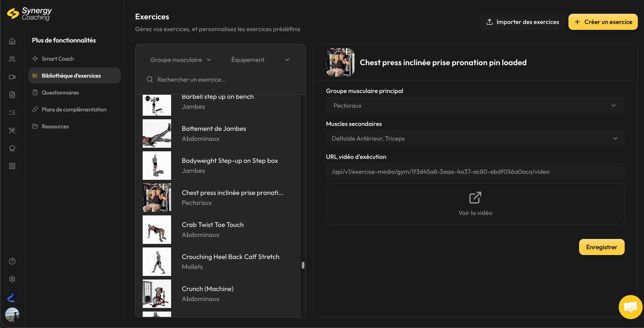This screenshot has width=644, height=328.
Task: Click 'Chest press inclinée prise pronation pin loaded' title
Action: pos(443,62)
